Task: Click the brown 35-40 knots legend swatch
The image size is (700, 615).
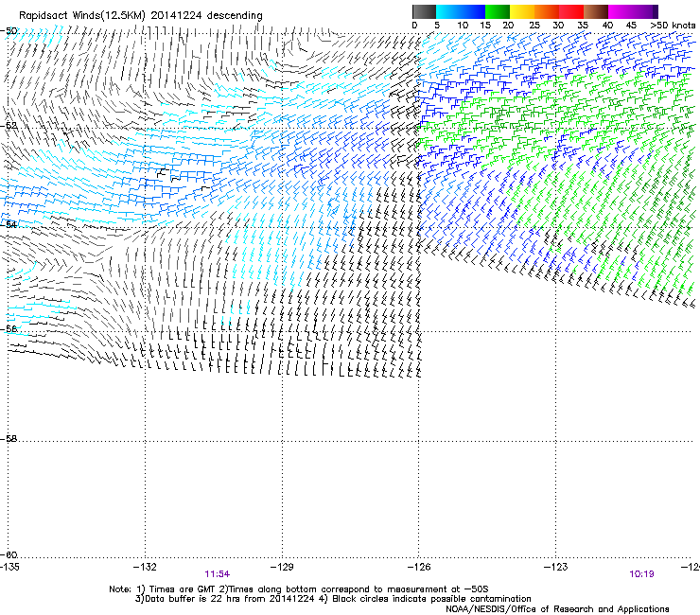Action: pos(596,11)
